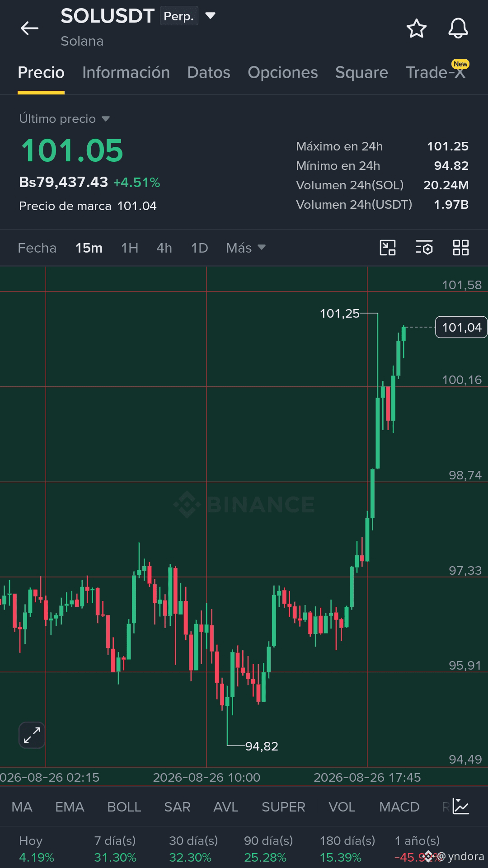Viewport: 488px width, 868px height.
Task: Tap the 90 día(s) 25.28% performance
Action: point(268,849)
